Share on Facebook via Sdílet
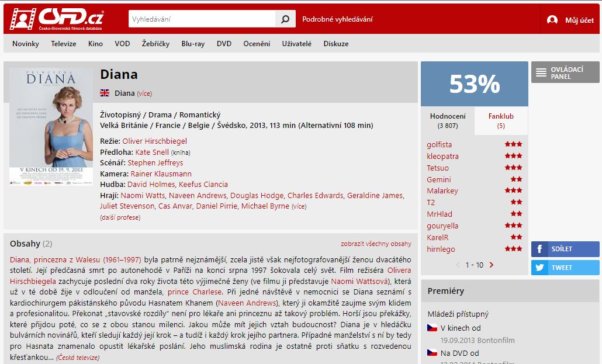Viewport: 602px width, 364px height. pyautogui.click(x=565, y=249)
